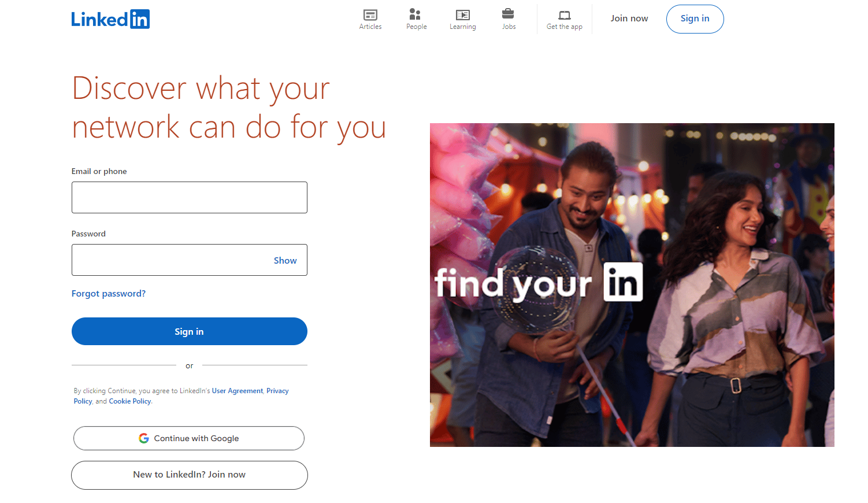The image size is (868, 503).
Task: Open the Articles icon in navigation
Action: click(x=370, y=15)
